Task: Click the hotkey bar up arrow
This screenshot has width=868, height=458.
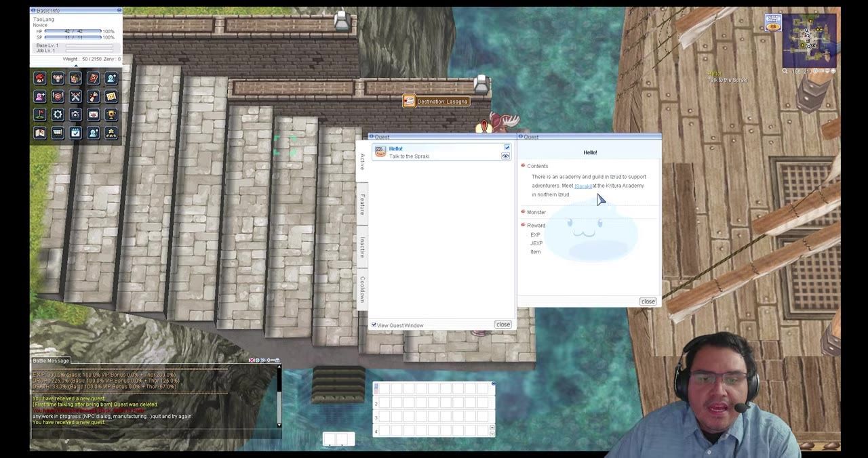Action: point(492,427)
